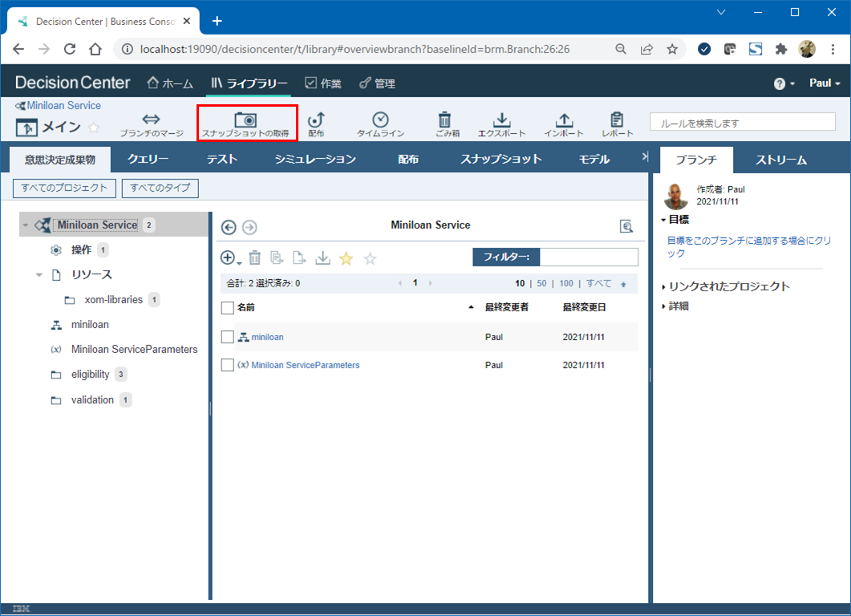Click the Import (インポート) icon
Viewport: 851px width, 616px height.
(x=564, y=125)
